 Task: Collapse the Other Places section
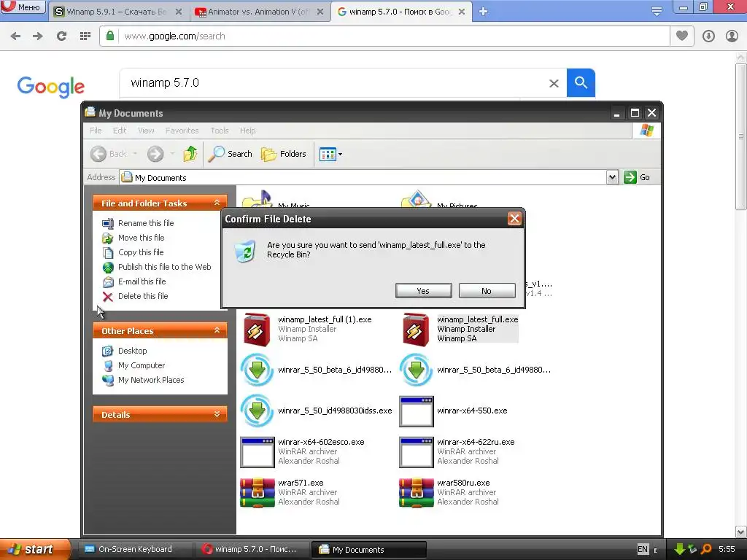coord(217,330)
